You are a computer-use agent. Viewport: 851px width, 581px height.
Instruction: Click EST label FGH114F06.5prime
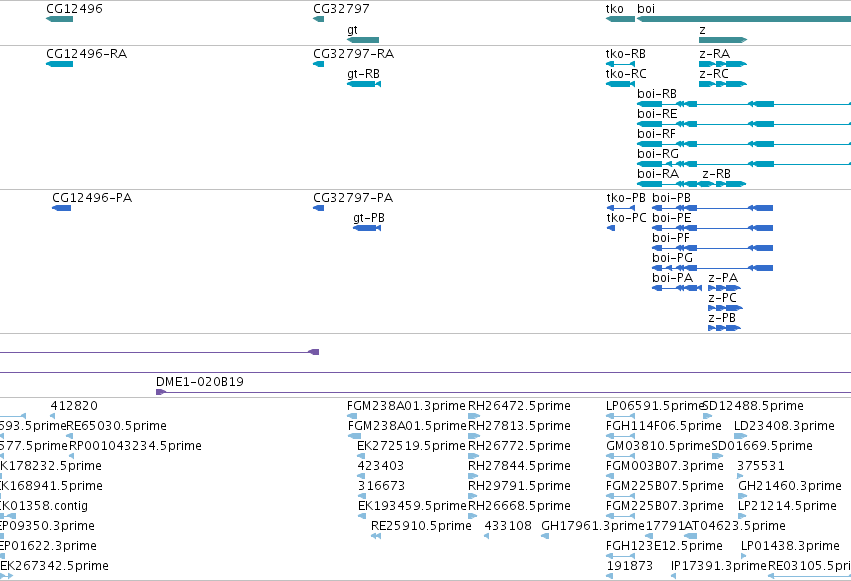[x=664, y=426]
